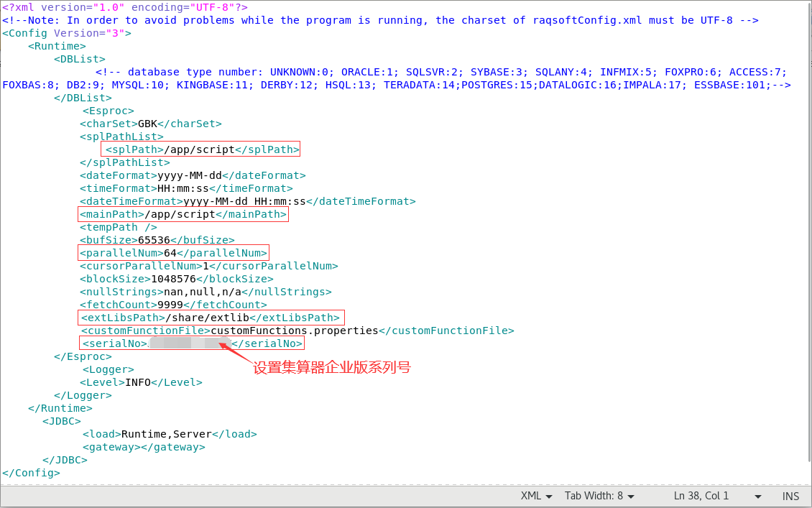Click the closing Esproc tag
This screenshot has width=812, height=508.
(x=83, y=357)
